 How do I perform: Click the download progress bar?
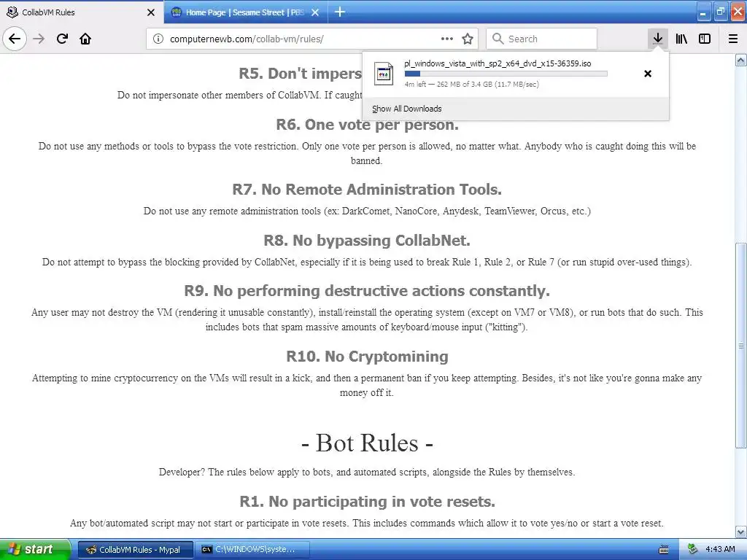(x=506, y=74)
